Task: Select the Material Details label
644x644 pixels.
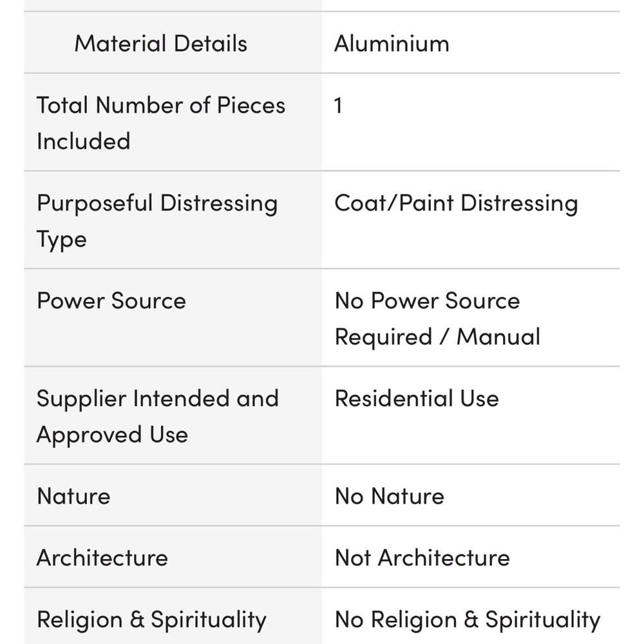Action: (160, 43)
